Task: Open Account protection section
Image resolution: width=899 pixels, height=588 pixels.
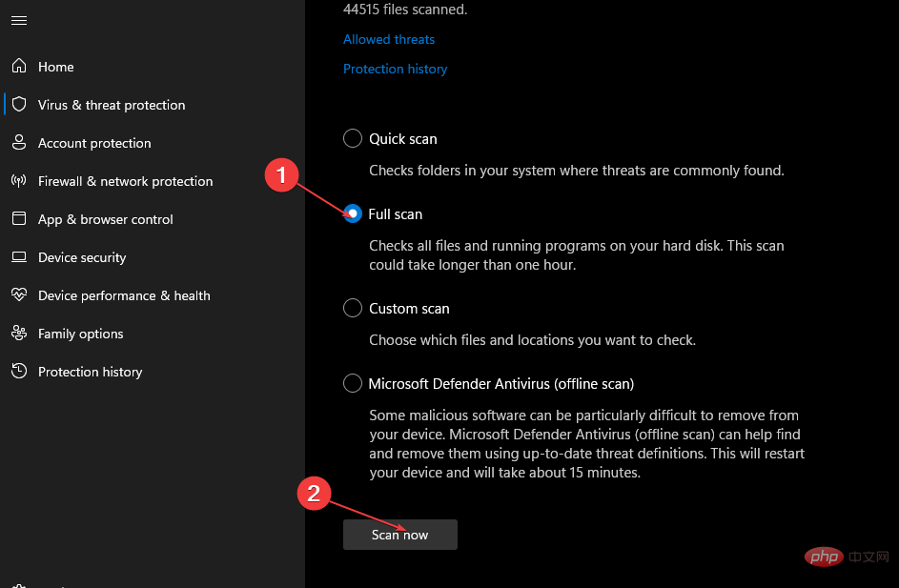Action: pos(94,143)
